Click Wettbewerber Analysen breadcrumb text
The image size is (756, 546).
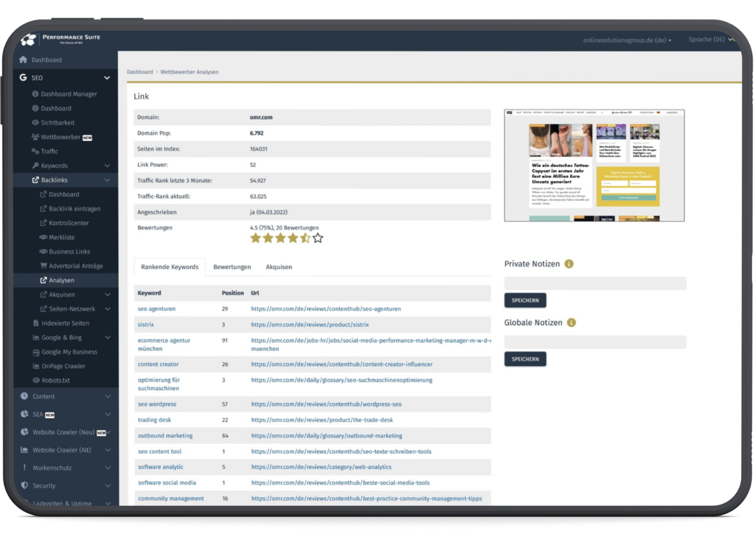[190, 72]
